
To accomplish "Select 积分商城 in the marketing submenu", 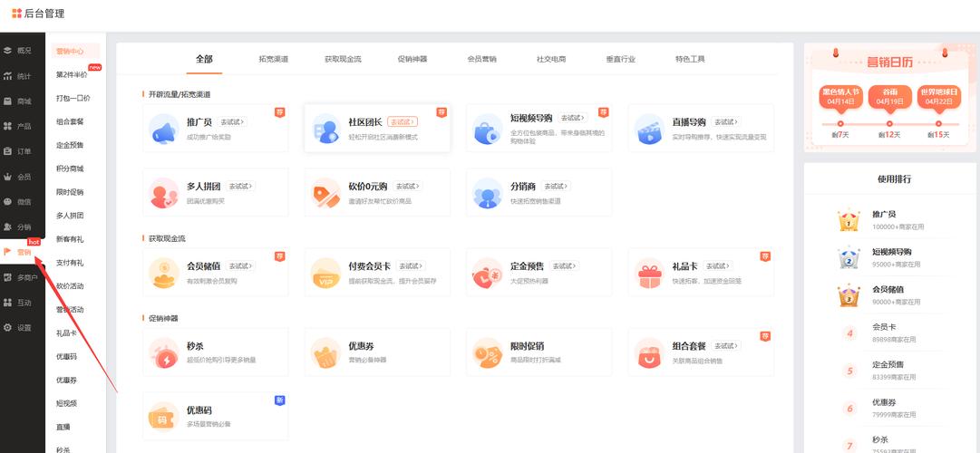I will [x=70, y=169].
